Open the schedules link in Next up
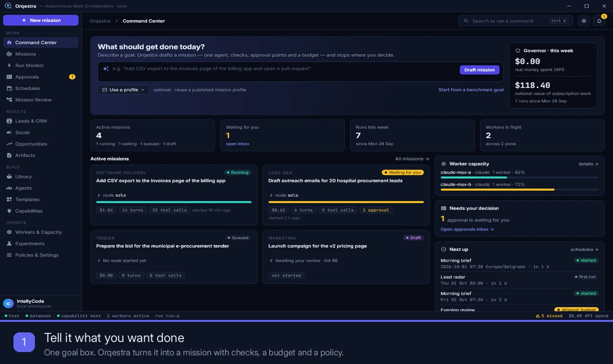The width and height of the screenshot is (613, 364). [584, 250]
